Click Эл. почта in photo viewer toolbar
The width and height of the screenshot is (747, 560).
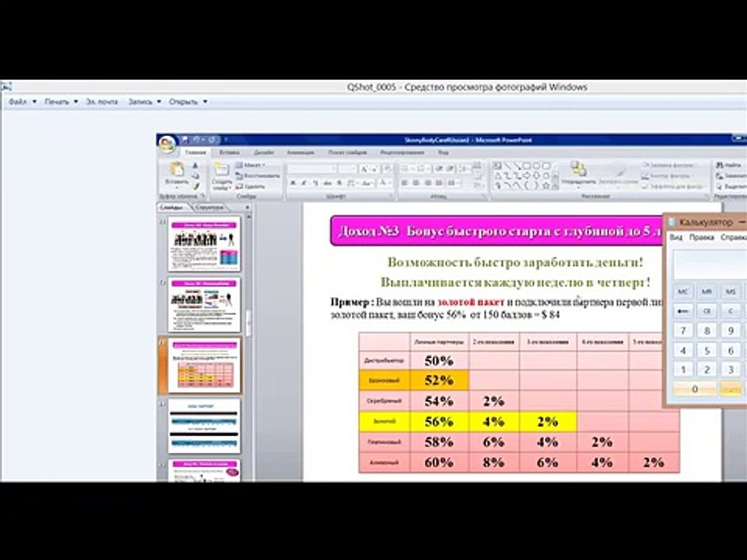[x=102, y=101]
